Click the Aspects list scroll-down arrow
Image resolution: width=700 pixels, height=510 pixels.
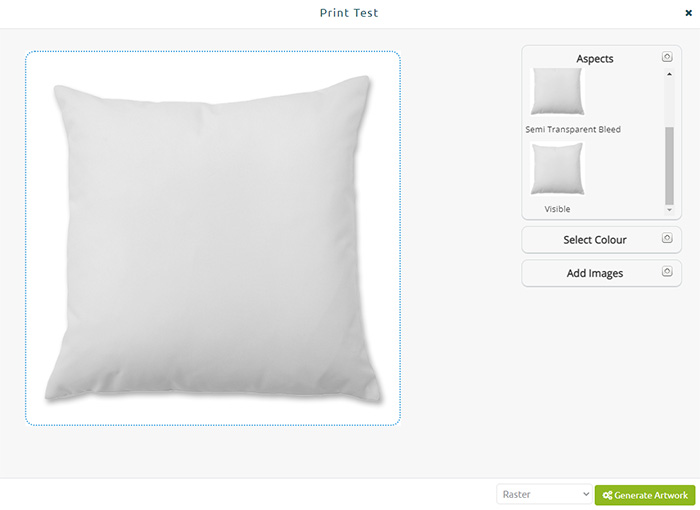(669, 209)
